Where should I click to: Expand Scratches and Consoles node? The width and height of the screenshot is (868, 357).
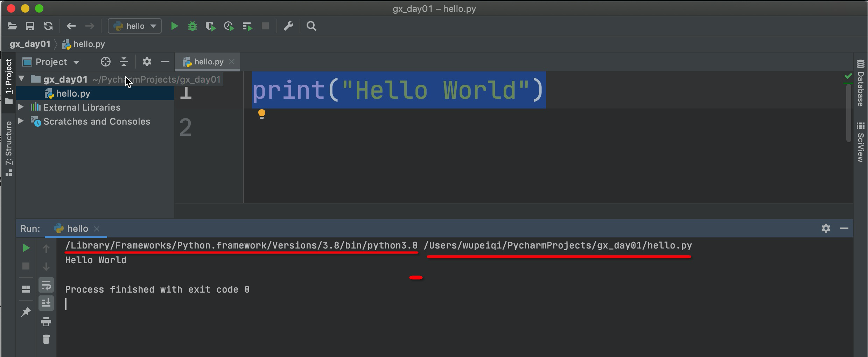click(x=21, y=121)
